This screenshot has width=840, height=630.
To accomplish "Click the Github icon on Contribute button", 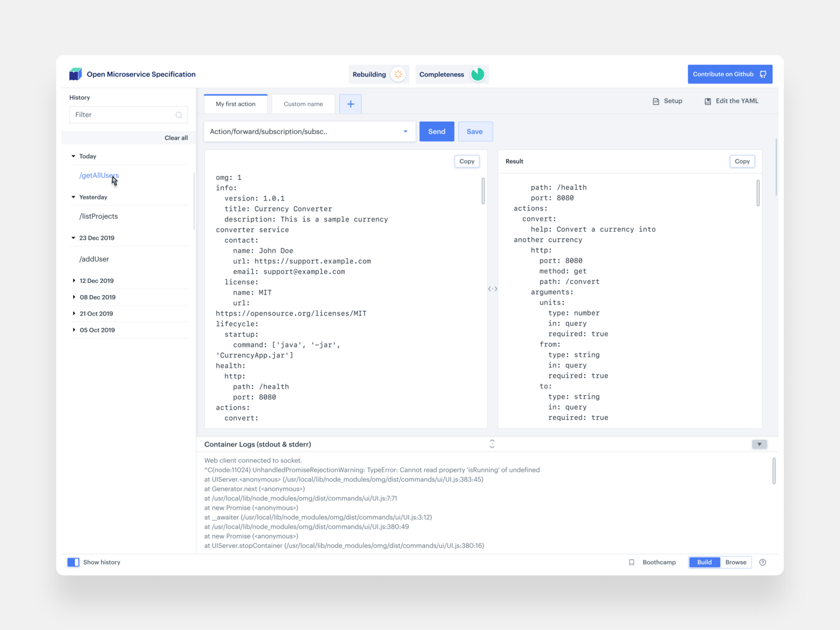I will [763, 74].
